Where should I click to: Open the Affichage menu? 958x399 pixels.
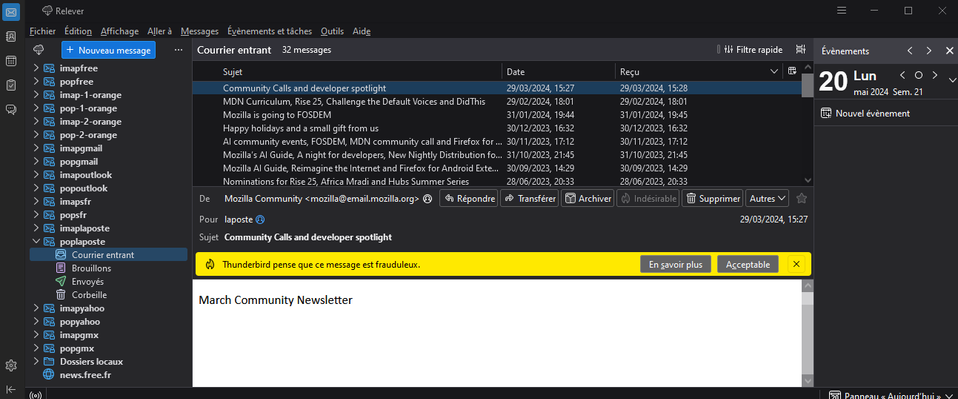tap(120, 31)
